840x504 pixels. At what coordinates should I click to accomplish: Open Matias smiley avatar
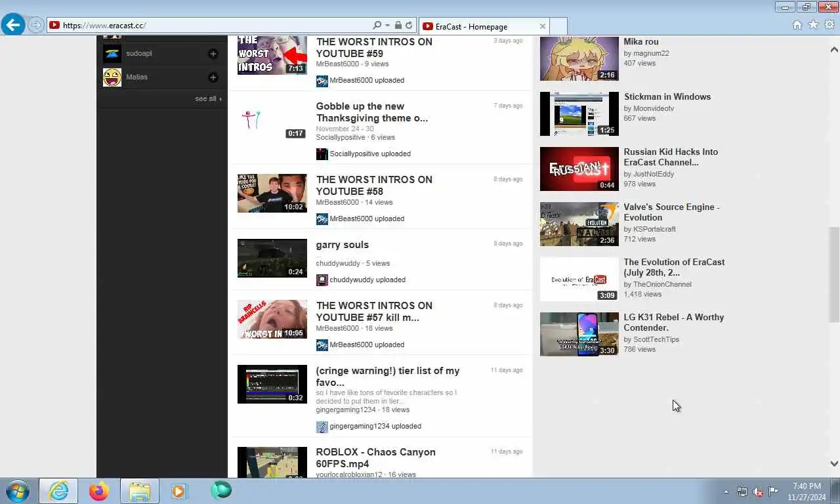pos(112,77)
